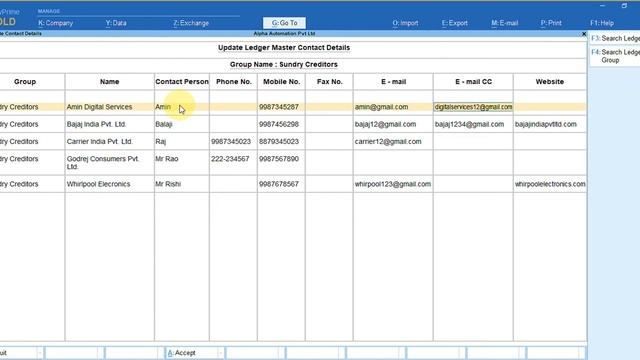Select the name Bajaj India Pvt. Ltd.
The height and width of the screenshot is (360, 640).
pyautogui.click(x=96, y=124)
